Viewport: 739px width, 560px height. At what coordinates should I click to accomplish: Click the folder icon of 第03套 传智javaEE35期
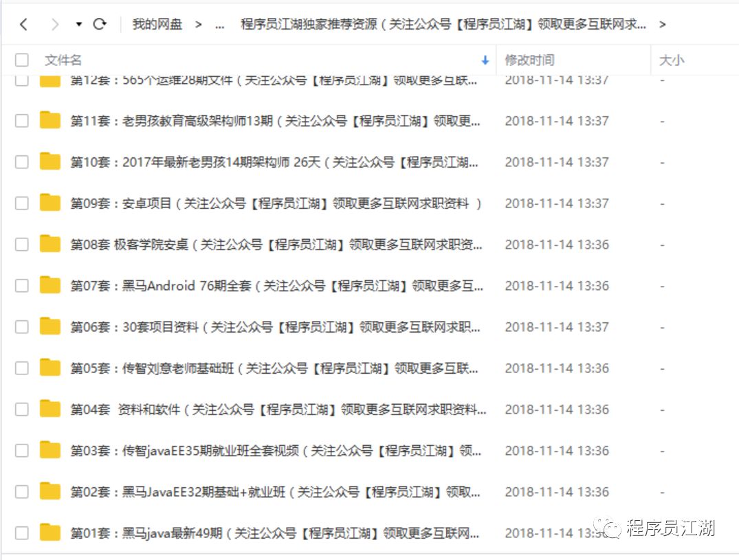[x=50, y=450]
